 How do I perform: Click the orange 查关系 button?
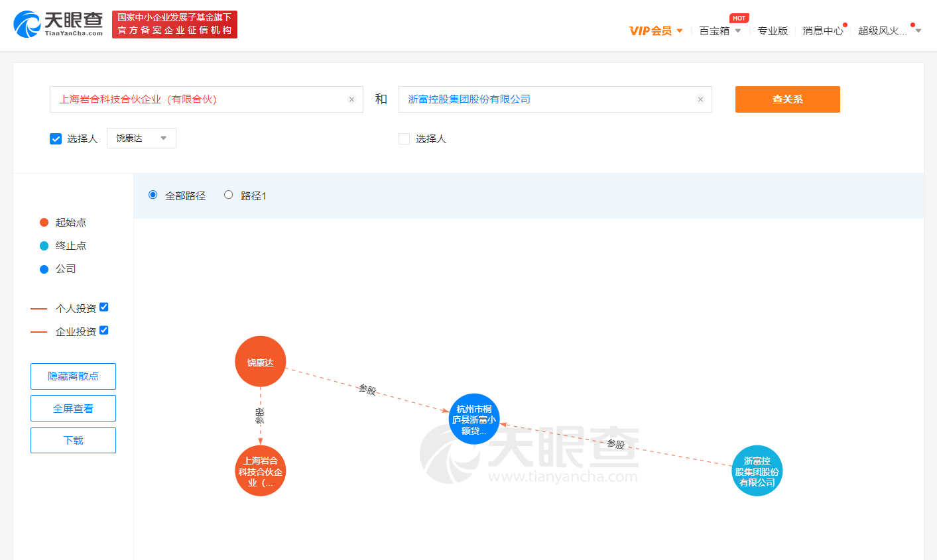(x=787, y=99)
